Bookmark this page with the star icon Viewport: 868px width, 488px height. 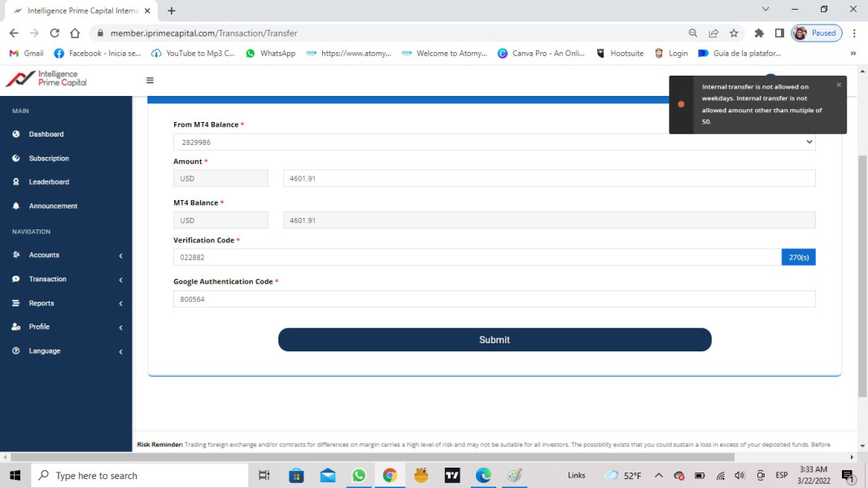tap(734, 33)
